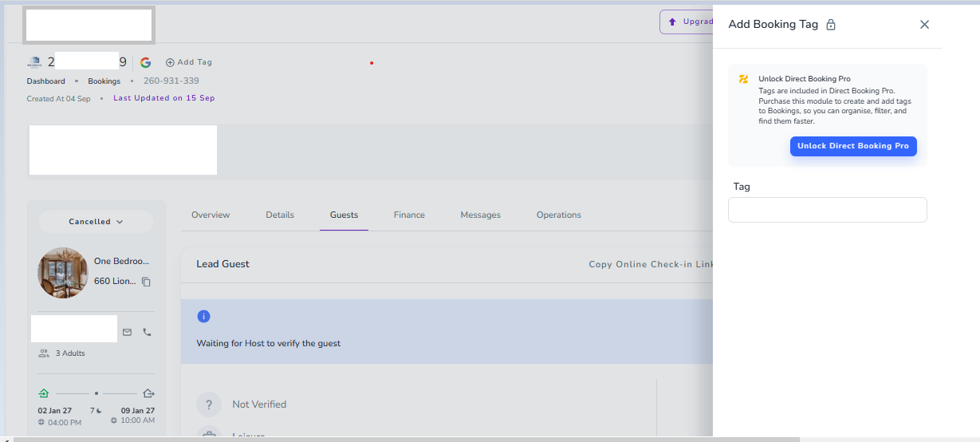Click the Not Verified status text
This screenshot has height=442, width=980.
coord(259,405)
